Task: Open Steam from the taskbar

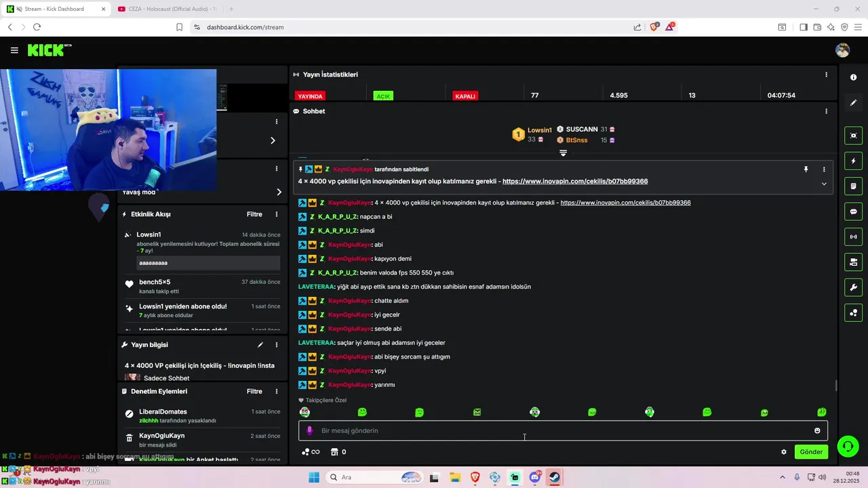Action: 555,477
